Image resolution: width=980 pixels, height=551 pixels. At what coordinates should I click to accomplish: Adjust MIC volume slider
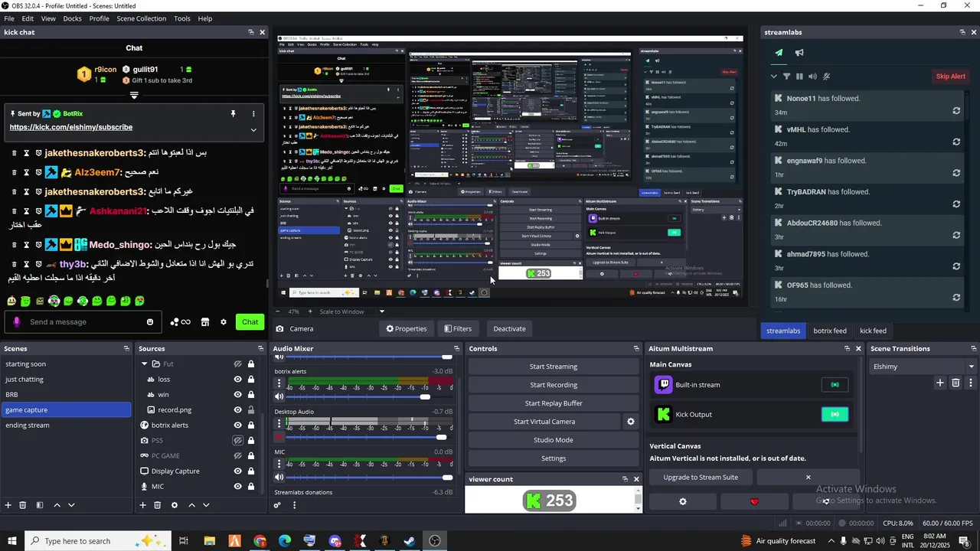pyautogui.click(x=371, y=477)
